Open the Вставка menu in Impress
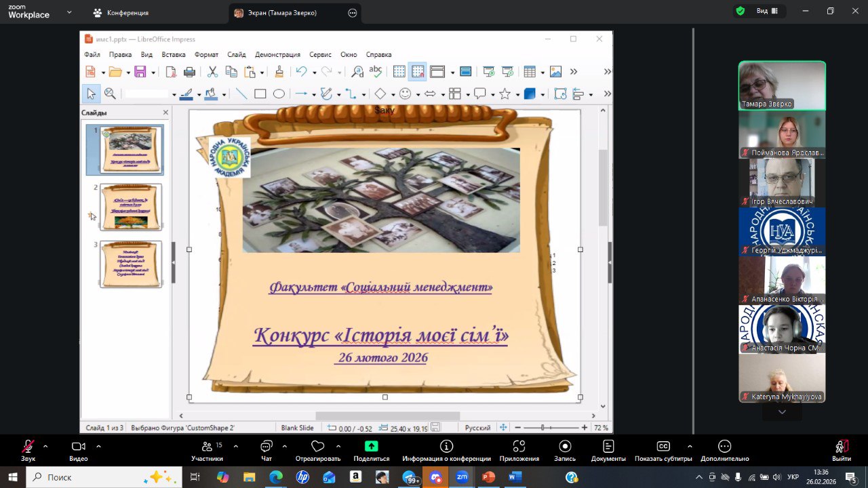 click(174, 54)
